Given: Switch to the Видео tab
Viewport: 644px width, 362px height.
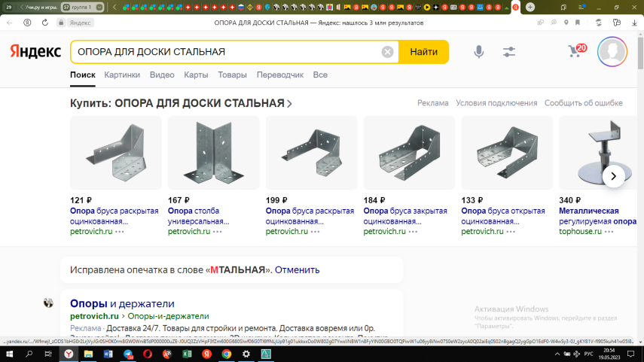Looking at the screenshot, I should click(x=162, y=75).
